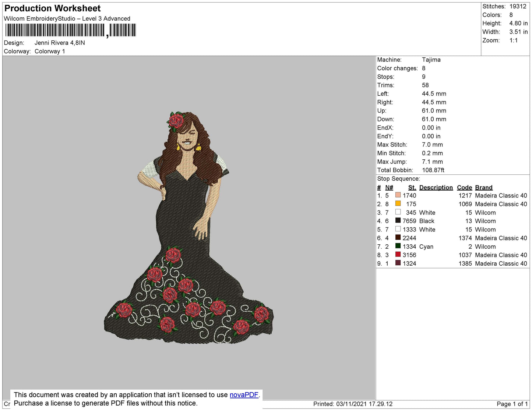The height and width of the screenshot is (411, 532).
Task: Click the Max Jump value '7.1 mm'
Action: click(432, 162)
